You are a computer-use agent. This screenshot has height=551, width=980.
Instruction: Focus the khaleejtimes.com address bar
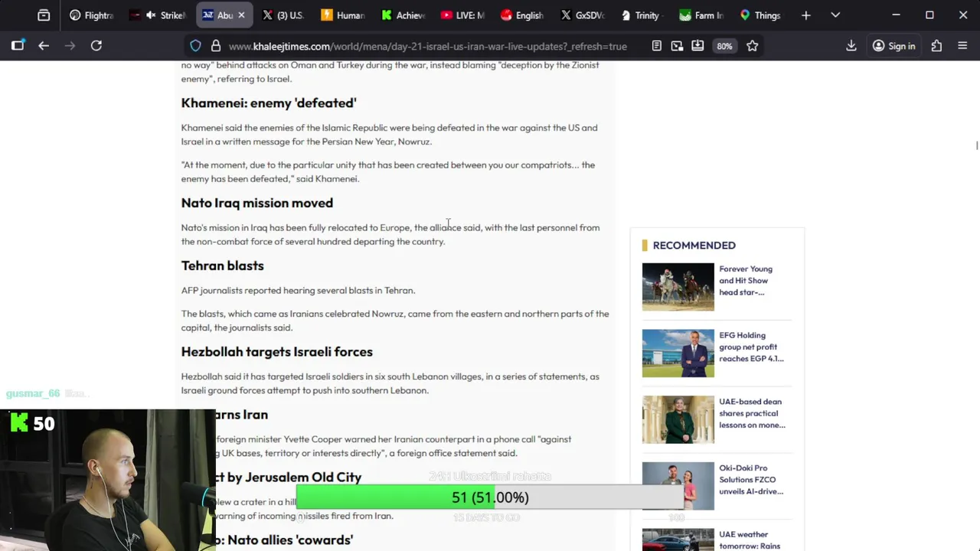(427, 46)
